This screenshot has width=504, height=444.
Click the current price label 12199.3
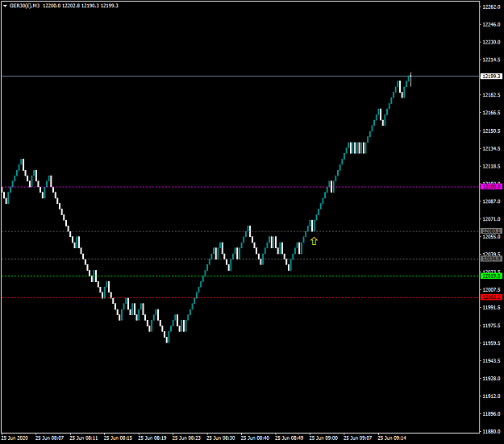(x=491, y=76)
